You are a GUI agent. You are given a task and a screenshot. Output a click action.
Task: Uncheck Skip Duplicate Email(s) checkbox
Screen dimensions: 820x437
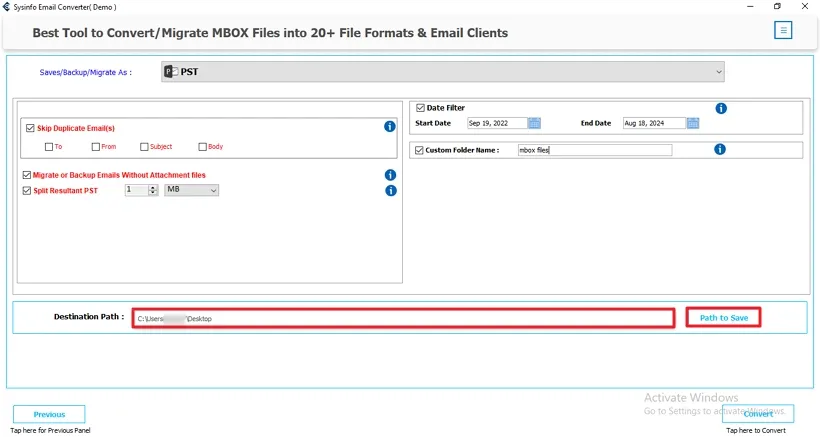pos(28,128)
